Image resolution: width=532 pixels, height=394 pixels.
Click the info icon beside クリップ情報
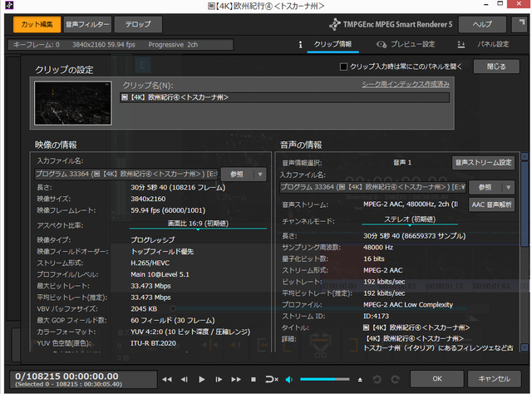(x=300, y=44)
